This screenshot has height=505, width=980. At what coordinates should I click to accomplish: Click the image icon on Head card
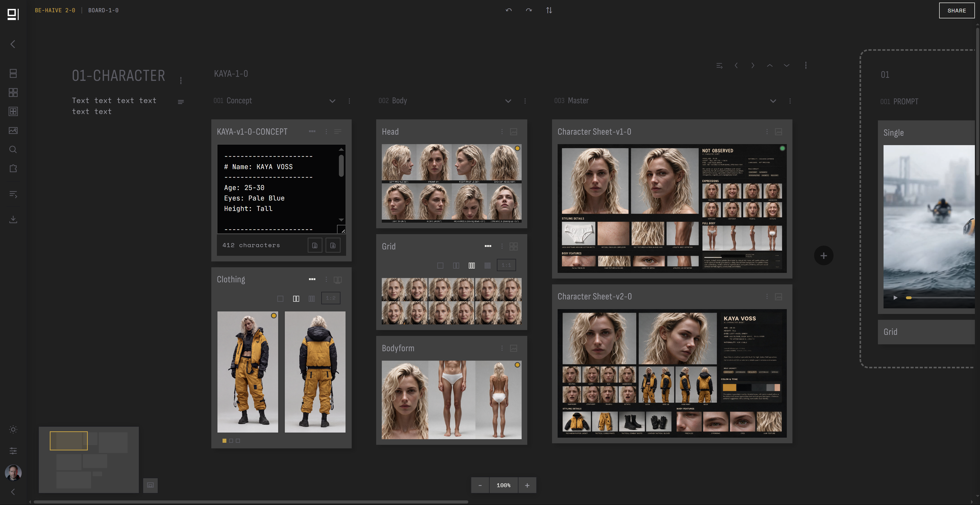coord(513,132)
